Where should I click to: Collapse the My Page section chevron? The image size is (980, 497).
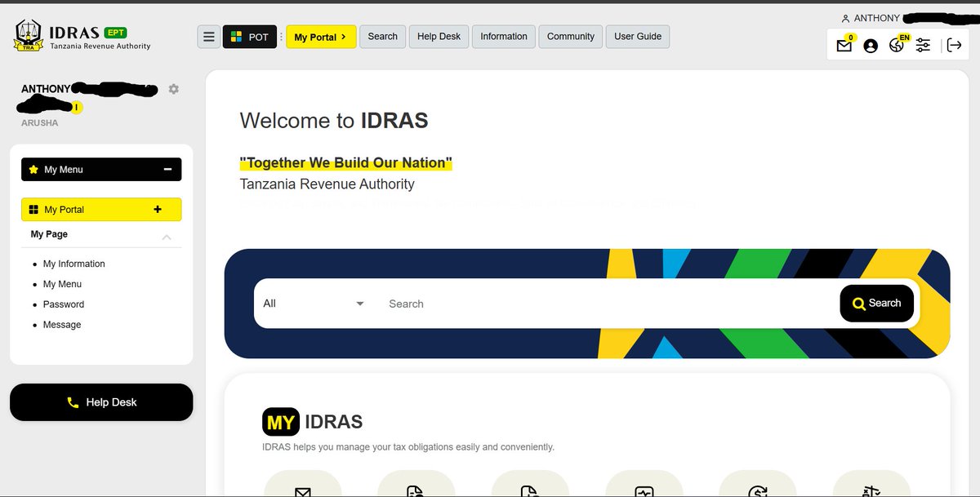[x=167, y=237]
